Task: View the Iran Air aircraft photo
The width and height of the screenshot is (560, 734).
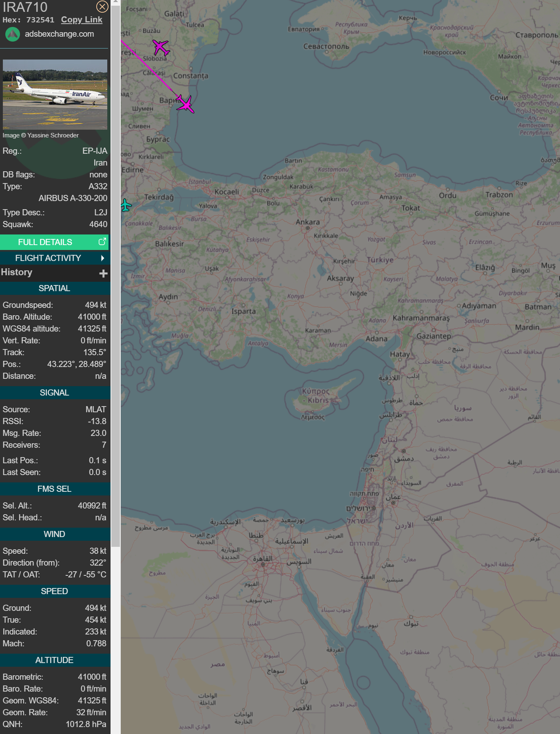Action: tap(55, 95)
